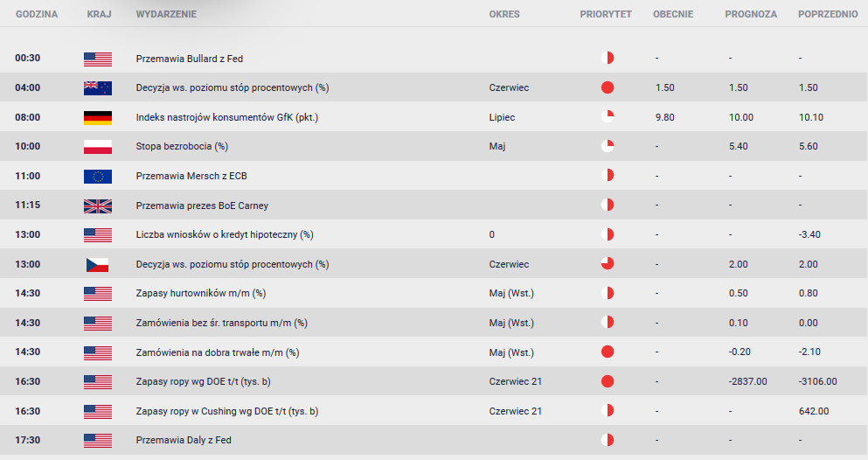868x460 pixels.
Task: Click the Polish flag icon
Action: 97,147
